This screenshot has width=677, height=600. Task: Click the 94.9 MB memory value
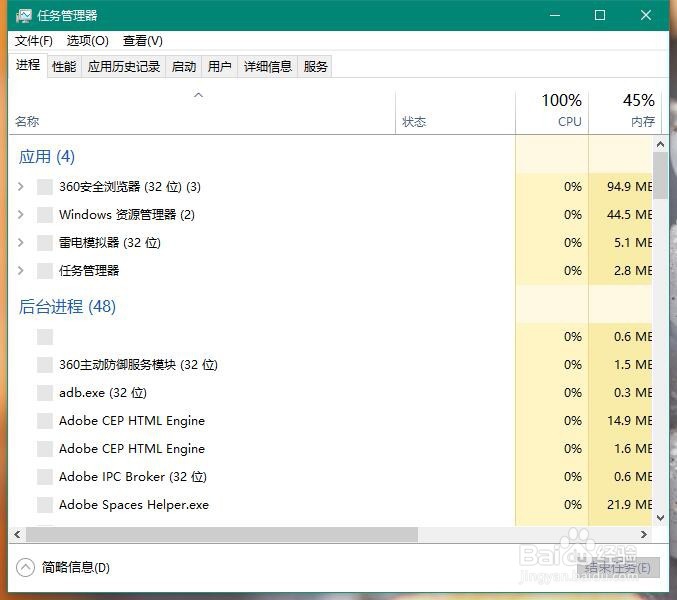coord(630,187)
